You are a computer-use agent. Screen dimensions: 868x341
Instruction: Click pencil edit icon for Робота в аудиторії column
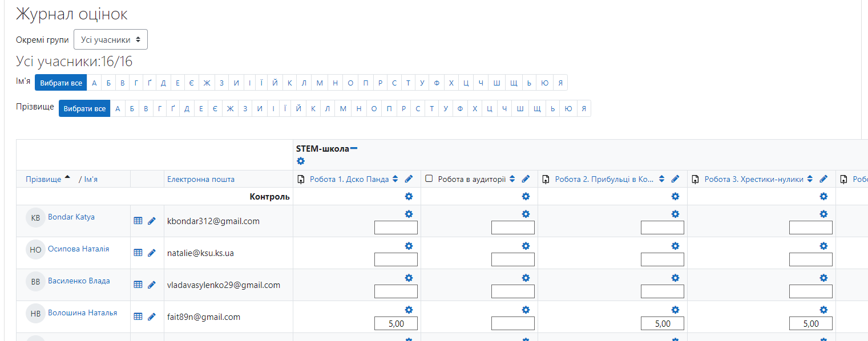(526, 179)
